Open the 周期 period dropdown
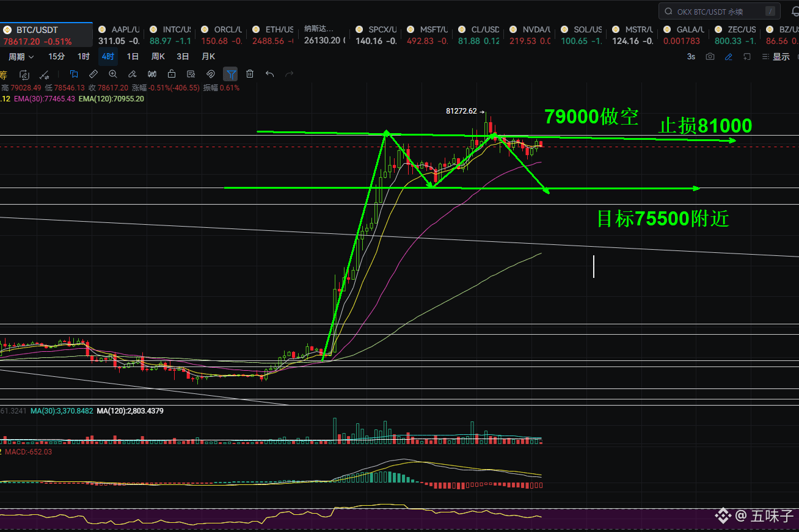Image resolution: width=799 pixels, height=532 pixels. pos(21,56)
